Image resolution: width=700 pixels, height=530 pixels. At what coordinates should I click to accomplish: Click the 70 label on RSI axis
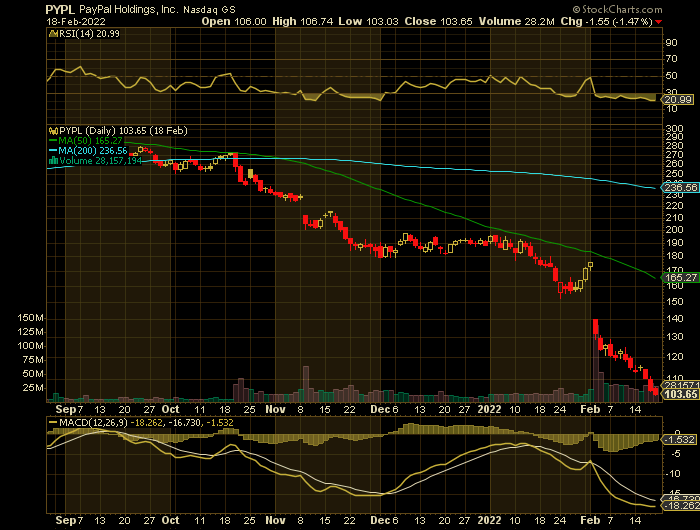[671, 59]
